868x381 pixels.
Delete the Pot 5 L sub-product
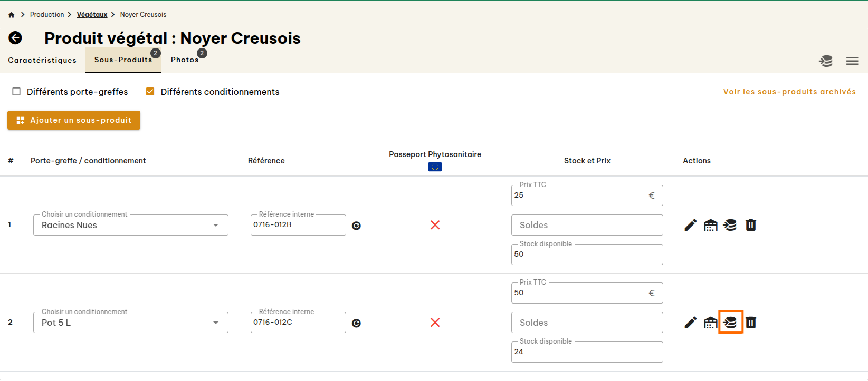coord(751,323)
